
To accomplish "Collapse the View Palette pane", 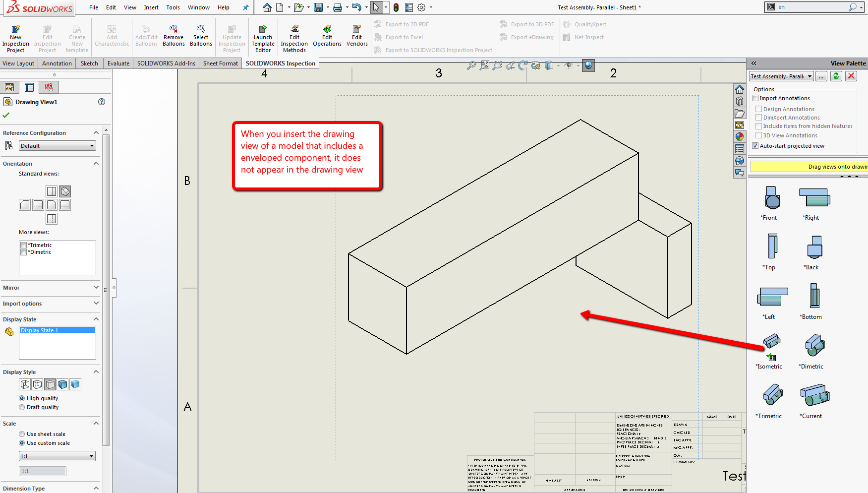I will pyautogui.click(x=754, y=63).
